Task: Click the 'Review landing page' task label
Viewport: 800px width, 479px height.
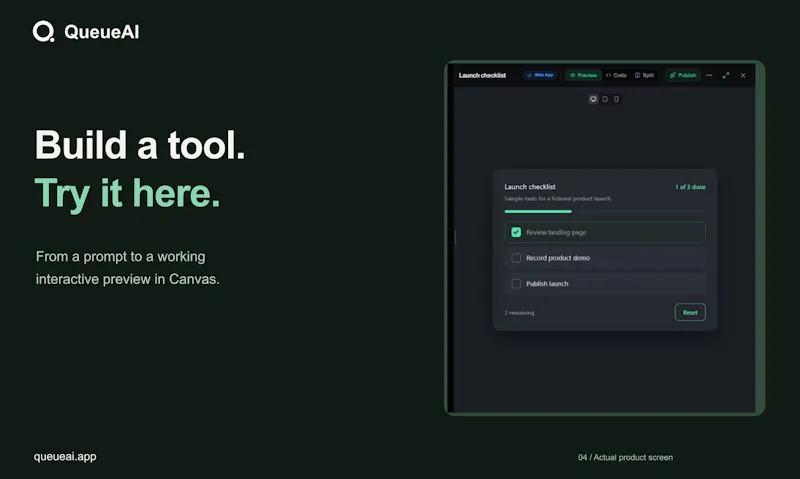Action: 556,232
